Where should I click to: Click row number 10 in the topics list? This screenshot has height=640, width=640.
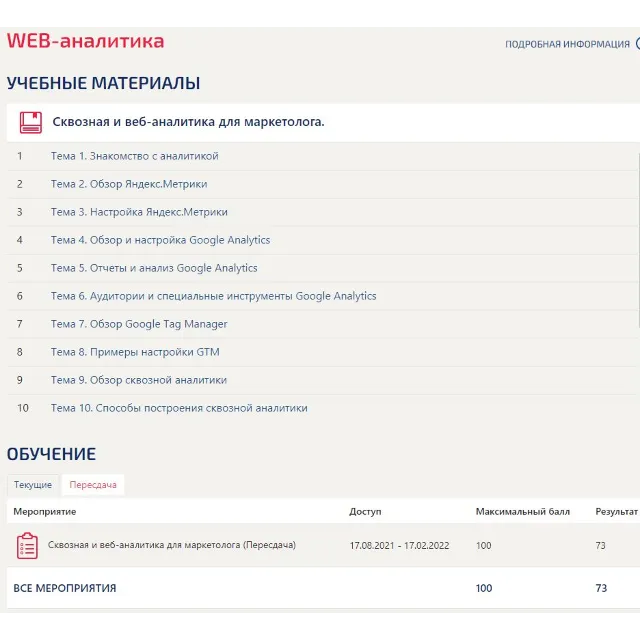23,408
